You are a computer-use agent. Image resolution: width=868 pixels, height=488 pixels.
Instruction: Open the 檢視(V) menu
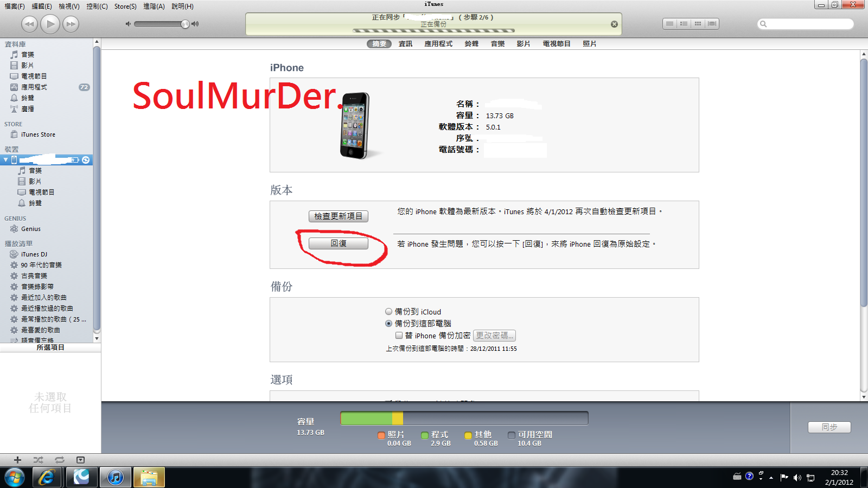tap(69, 7)
